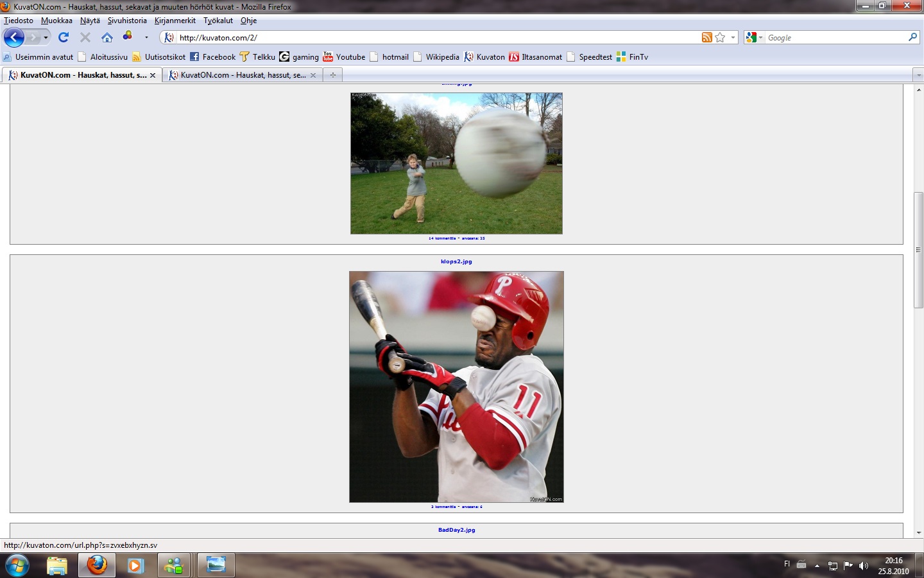Open the Facebook bookmark
The height and width of the screenshot is (578, 924).
[212, 57]
